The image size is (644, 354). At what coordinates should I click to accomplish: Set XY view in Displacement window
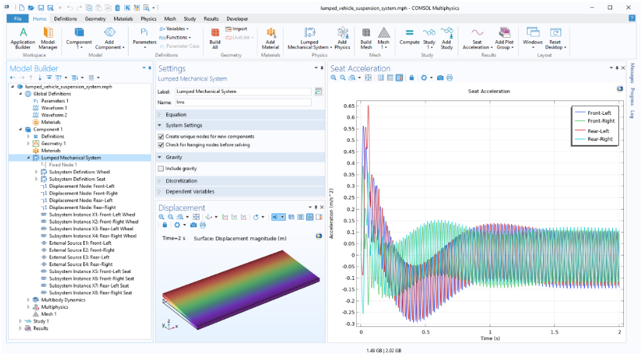pos(225,217)
